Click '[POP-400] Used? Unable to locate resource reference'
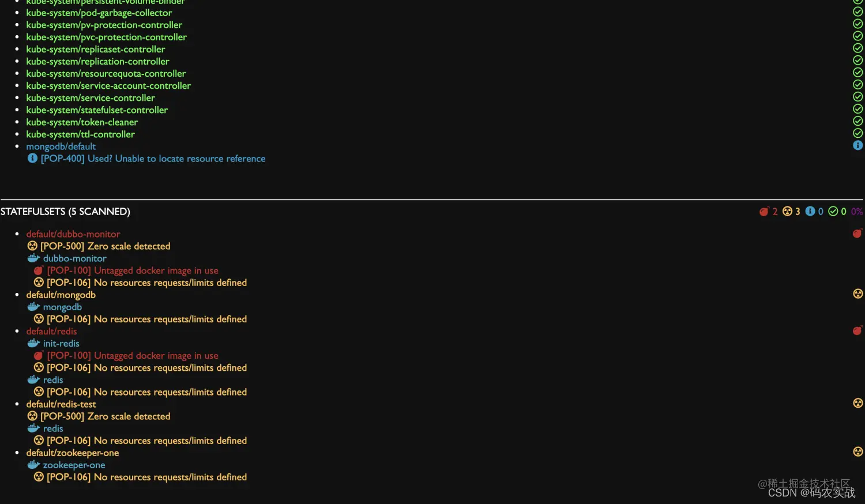This screenshot has width=865, height=504. (x=153, y=159)
